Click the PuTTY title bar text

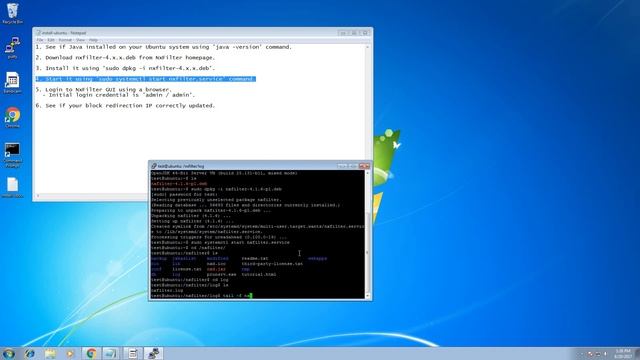(181, 166)
